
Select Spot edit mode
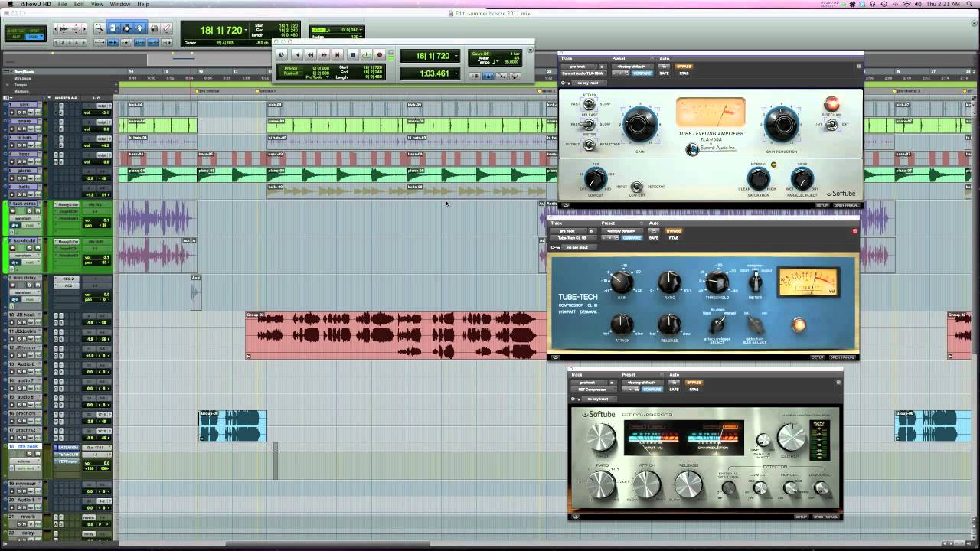point(34,30)
